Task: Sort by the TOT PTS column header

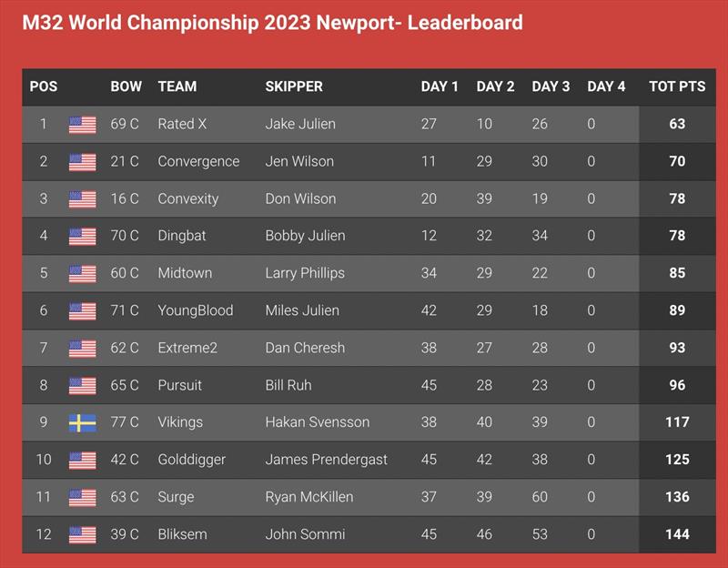Action: (677, 86)
